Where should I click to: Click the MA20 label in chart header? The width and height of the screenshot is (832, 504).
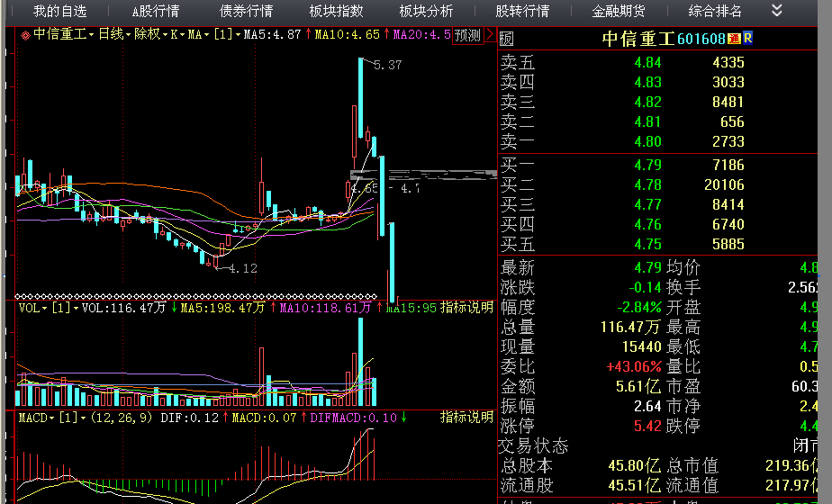(x=421, y=34)
